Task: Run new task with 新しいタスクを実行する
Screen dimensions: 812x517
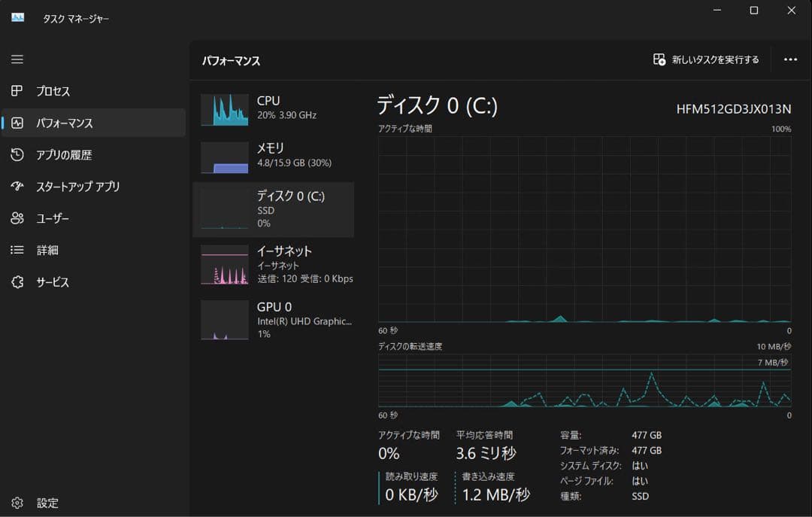Action: click(x=706, y=59)
